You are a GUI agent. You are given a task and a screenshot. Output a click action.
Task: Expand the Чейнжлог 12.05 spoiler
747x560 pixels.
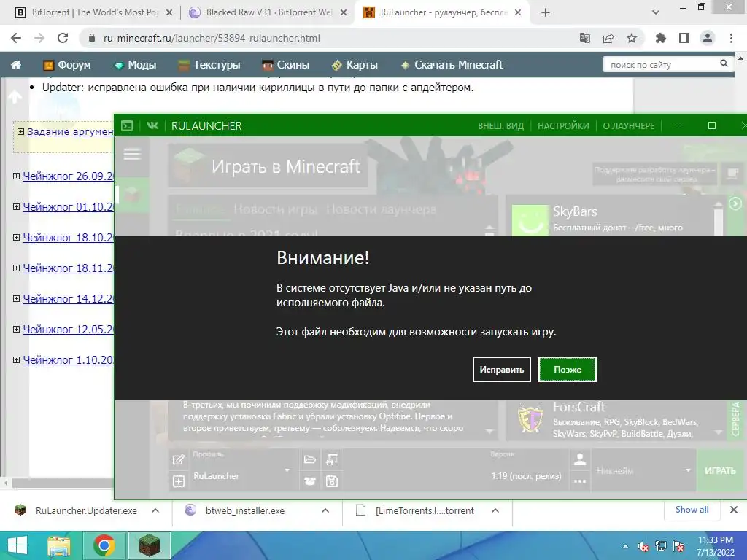pos(16,329)
